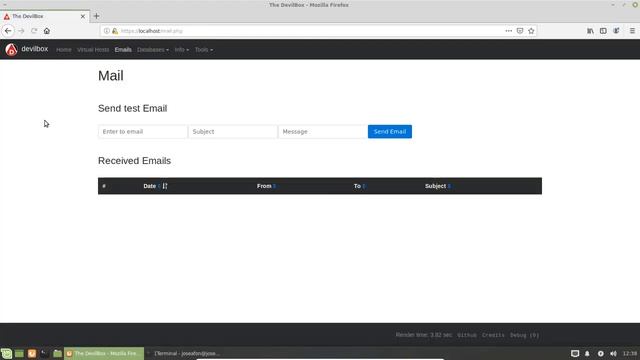This screenshot has height=360, width=640.
Task: Open the volume control in tray
Action: click(613, 353)
